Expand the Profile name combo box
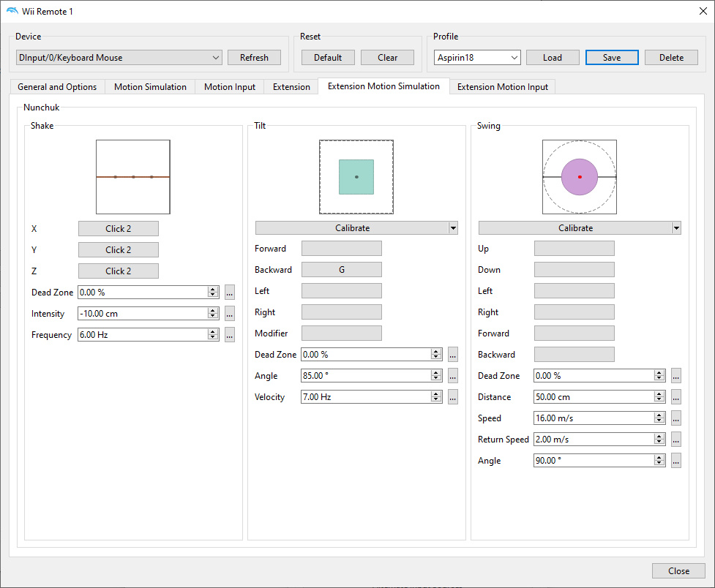Screen dimensions: 715x588 pyautogui.click(x=477, y=58)
